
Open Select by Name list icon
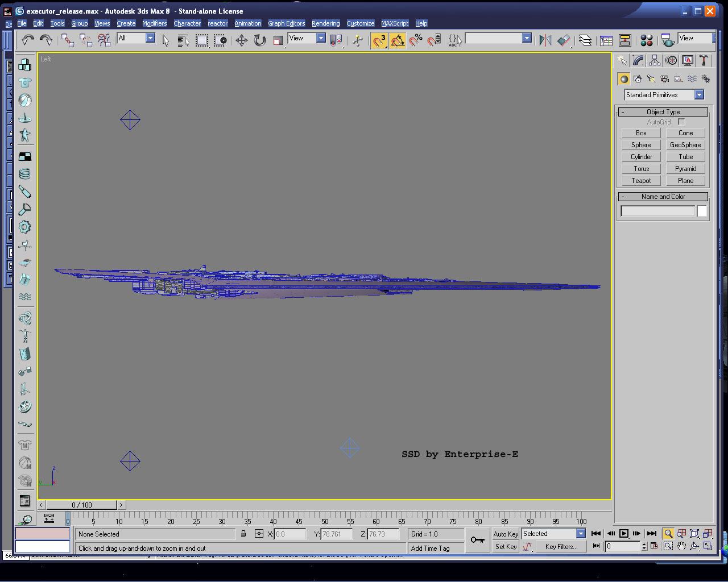pyautogui.click(x=183, y=40)
